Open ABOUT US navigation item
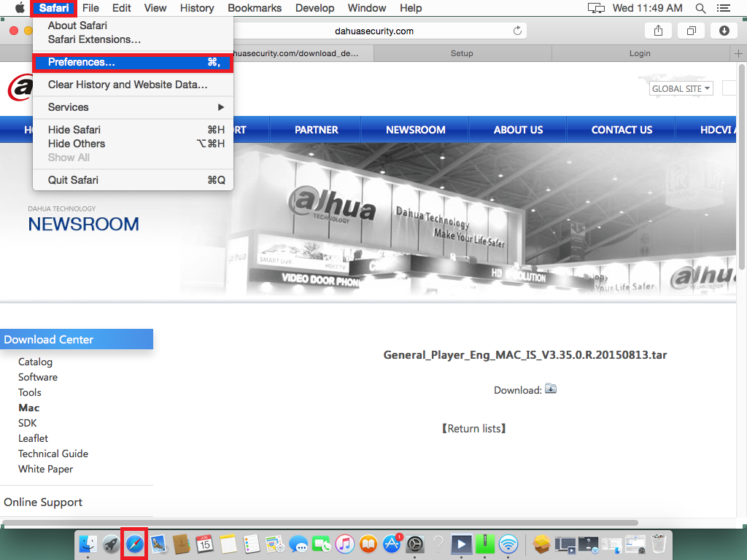The image size is (747, 560). pos(518,130)
